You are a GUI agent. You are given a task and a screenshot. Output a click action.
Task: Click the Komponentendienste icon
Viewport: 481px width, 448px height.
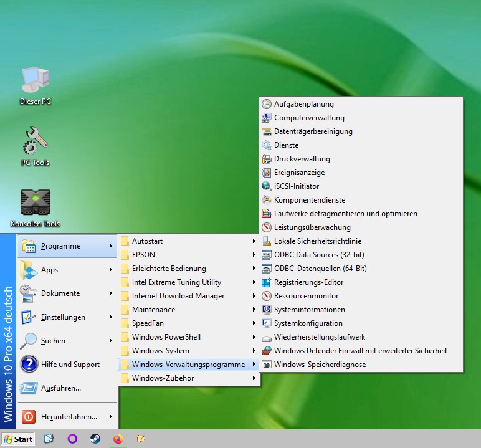coord(266,200)
